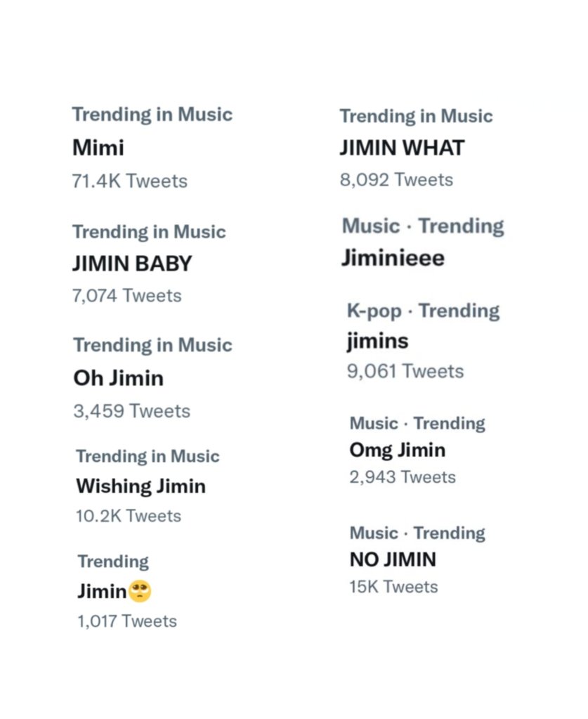Click the K-pop · Trending category label
The width and height of the screenshot is (588, 719).
click(x=423, y=311)
